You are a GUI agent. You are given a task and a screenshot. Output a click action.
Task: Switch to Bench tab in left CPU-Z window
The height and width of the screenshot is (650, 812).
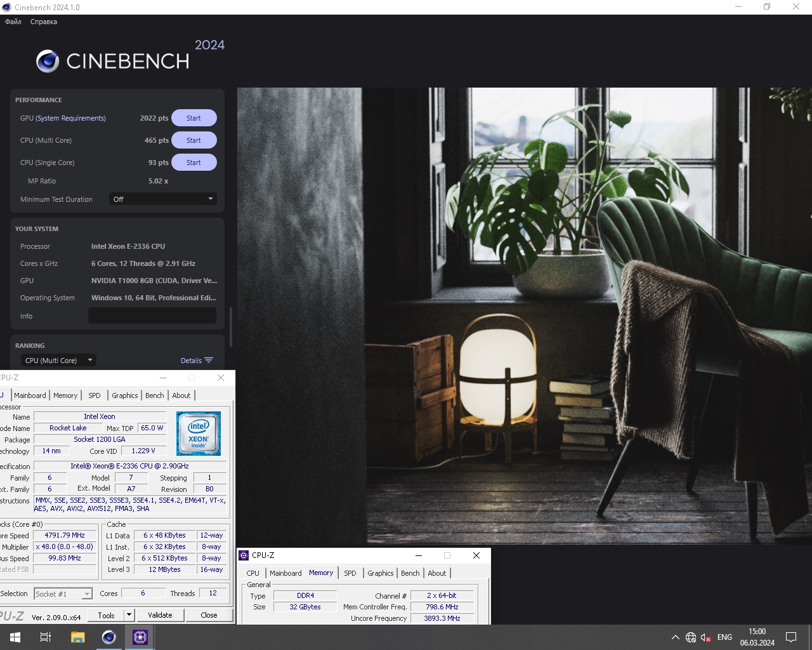point(155,395)
